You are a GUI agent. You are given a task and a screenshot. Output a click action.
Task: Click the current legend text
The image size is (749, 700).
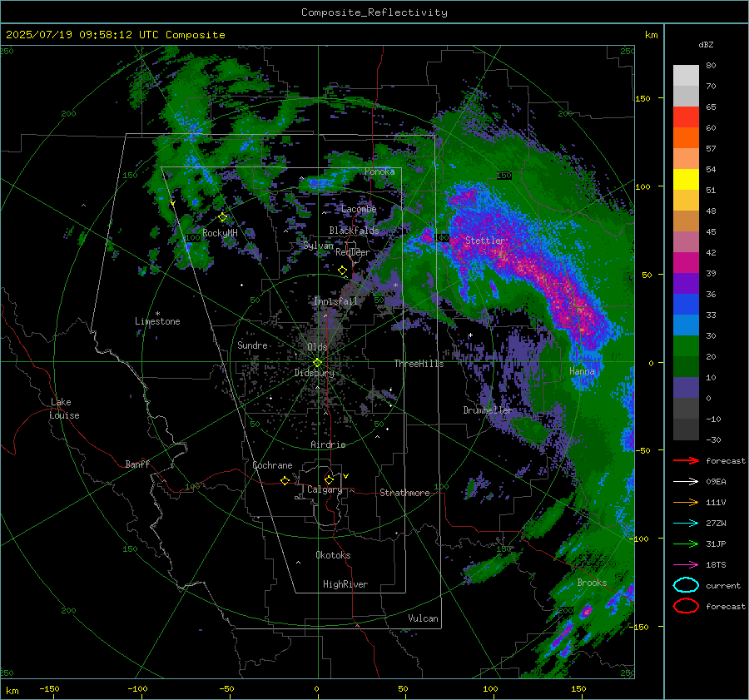[x=723, y=585]
